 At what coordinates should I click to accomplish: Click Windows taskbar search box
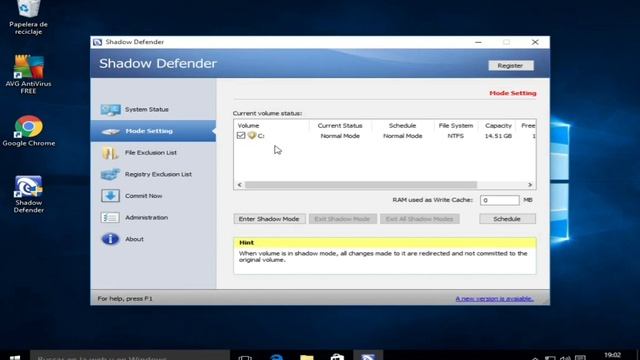coord(130,356)
